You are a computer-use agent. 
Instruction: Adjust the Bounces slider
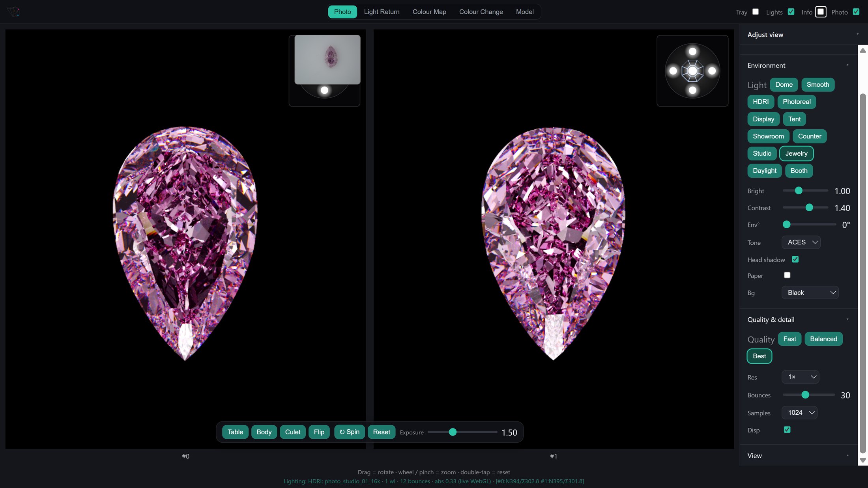pos(808,395)
